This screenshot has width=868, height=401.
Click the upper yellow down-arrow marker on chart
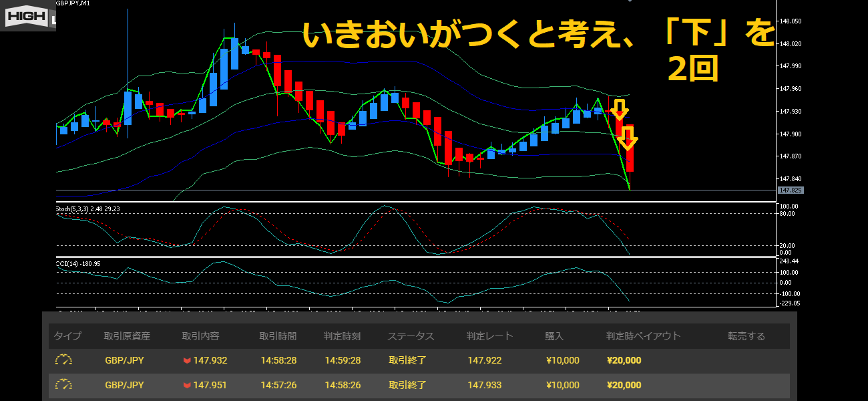click(620, 110)
